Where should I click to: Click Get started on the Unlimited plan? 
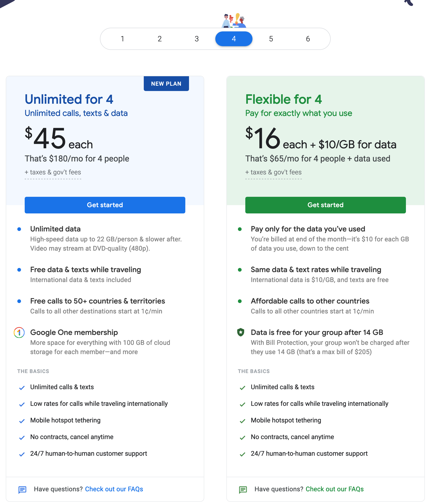click(x=105, y=205)
